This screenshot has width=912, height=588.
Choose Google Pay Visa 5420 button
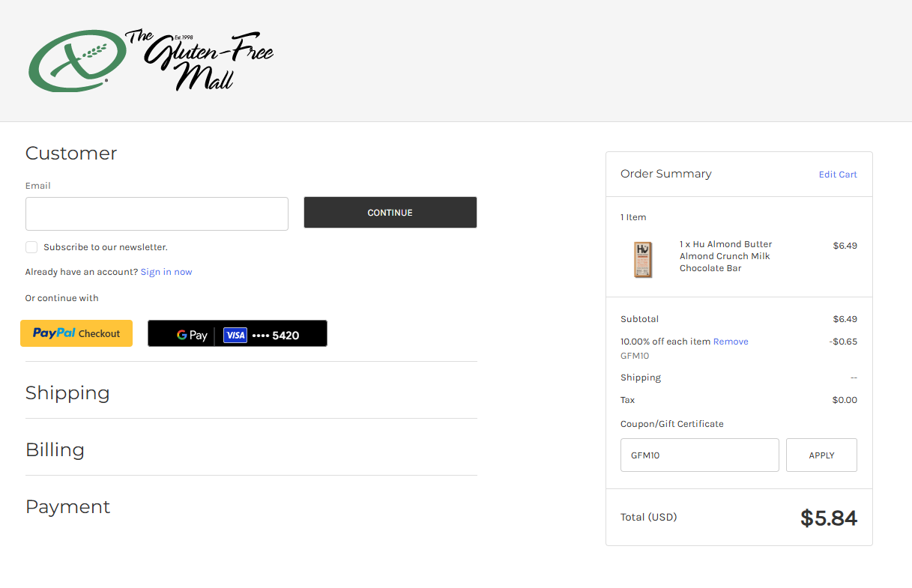238,333
